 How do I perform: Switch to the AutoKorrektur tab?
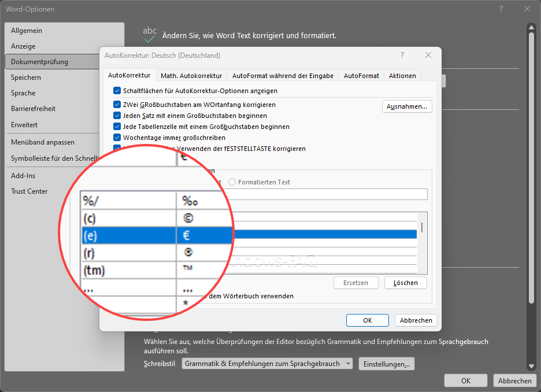tap(129, 75)
